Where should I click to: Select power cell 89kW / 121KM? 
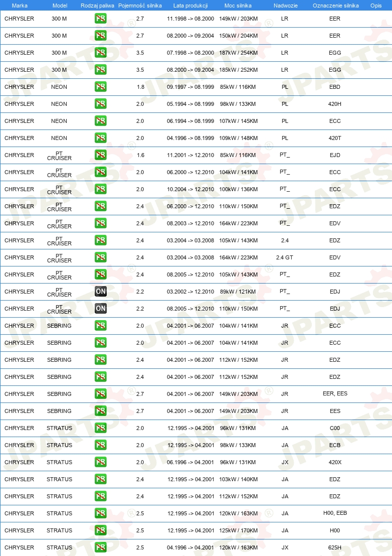click(238, 292)
